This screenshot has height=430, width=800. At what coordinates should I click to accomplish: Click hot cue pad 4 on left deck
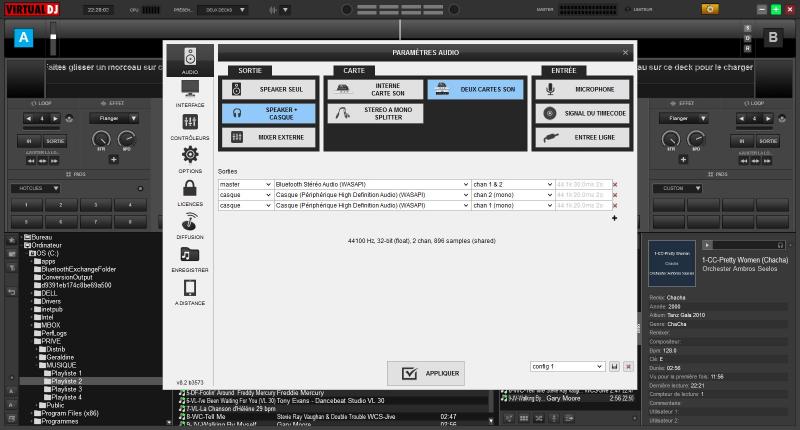(130, 206)
